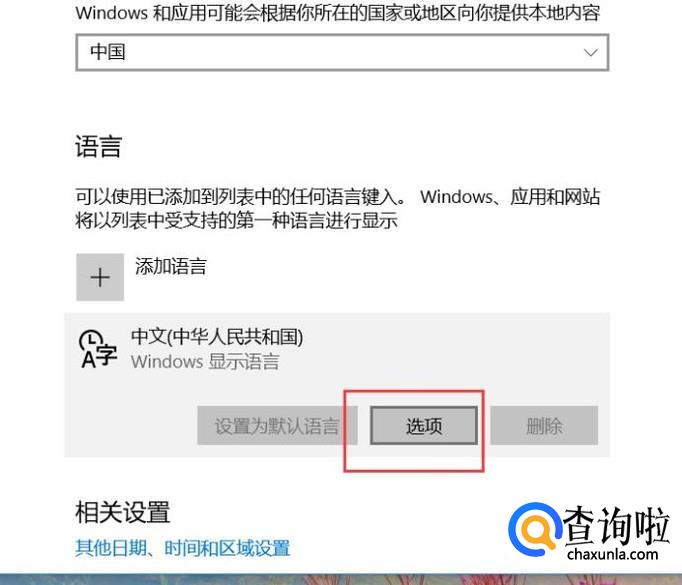Click the plus icon to add language
The width and height of the screenshot is (682, 585).
pos(100,277)
